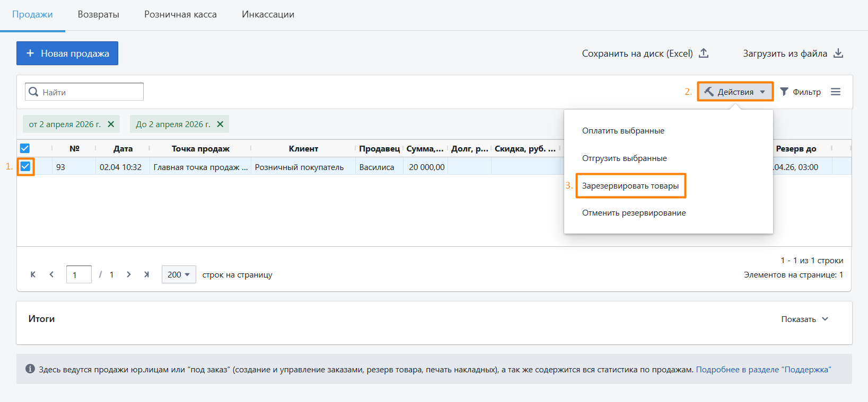Viewport: 868px width, 402px height.
Task: Go to the first page of results
Action: [33, 274]
